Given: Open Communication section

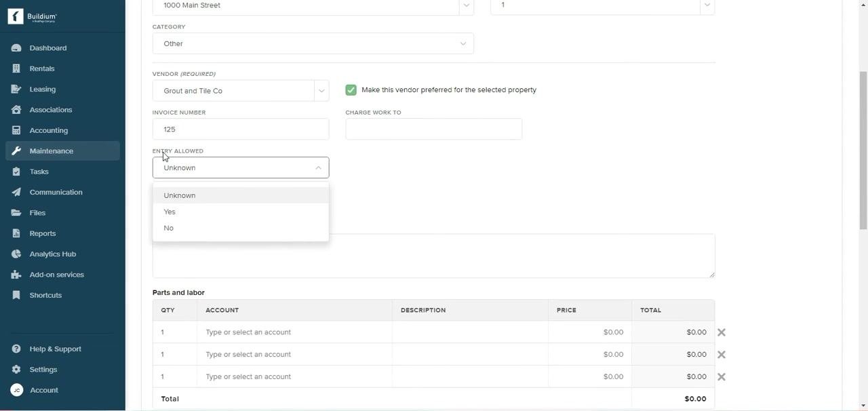Looking at the screenshot, I should tap(56, 193).
